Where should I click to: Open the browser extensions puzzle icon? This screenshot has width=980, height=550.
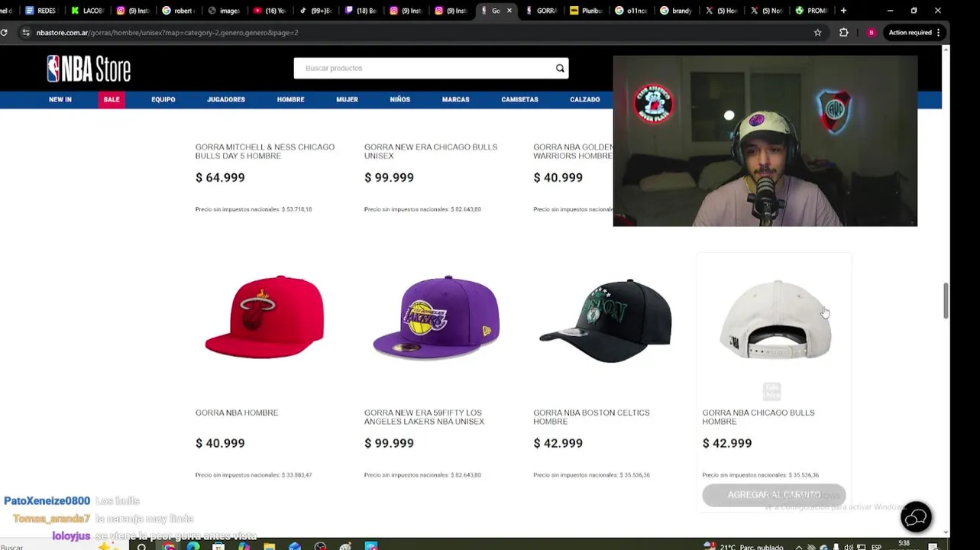[843, 32]
